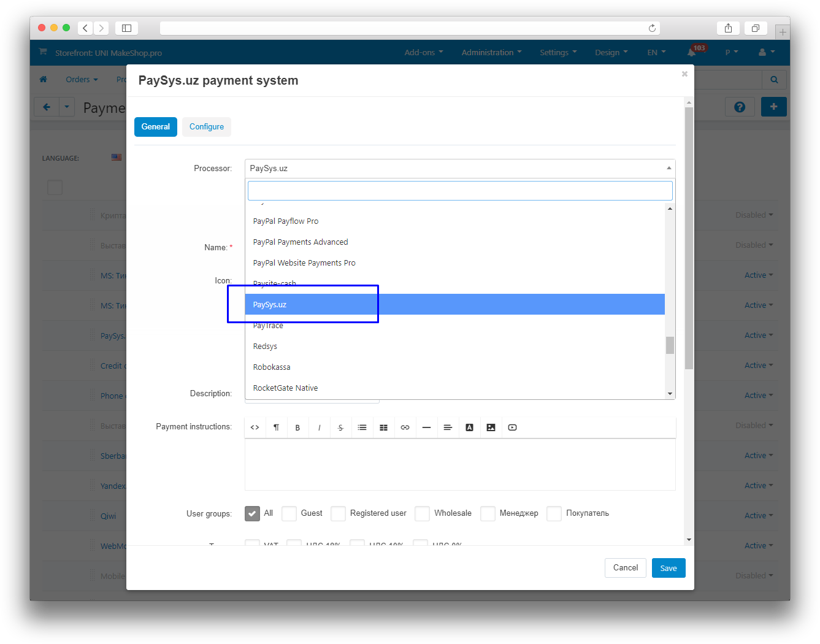Uncheck the All user group checkbox

[x=252, y=513]
